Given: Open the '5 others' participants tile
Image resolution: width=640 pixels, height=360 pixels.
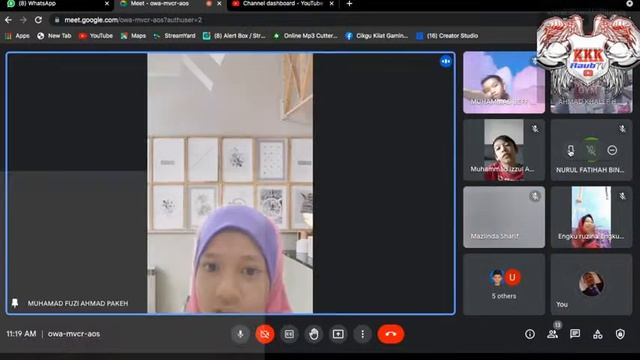Looking at the screenshot, I should pyautogui.click(x=504, y=284).
